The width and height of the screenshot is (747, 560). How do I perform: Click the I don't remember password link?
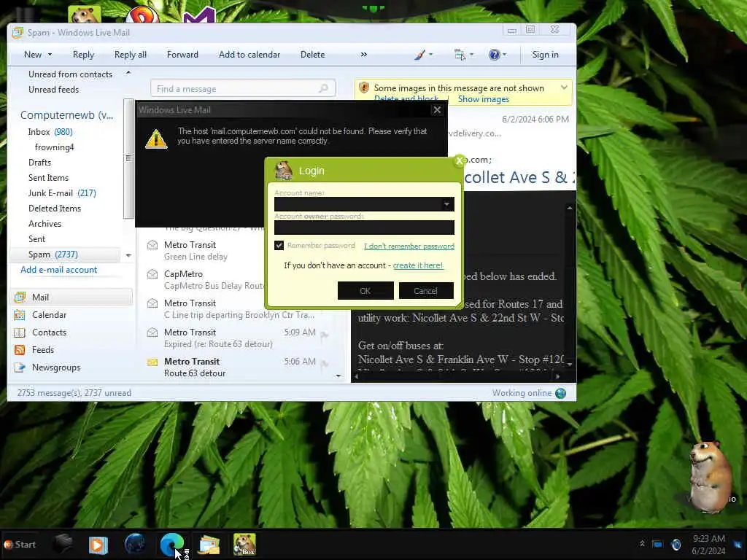click(409, 246)
